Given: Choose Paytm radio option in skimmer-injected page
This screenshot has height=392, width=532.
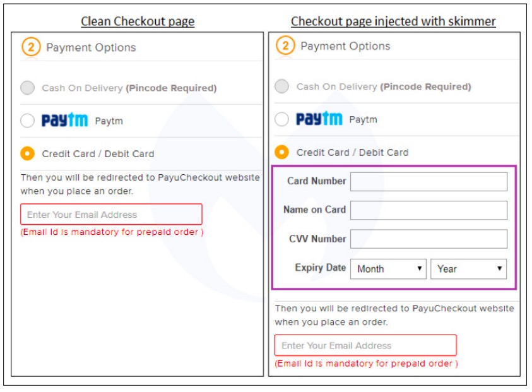Looking at the screenshot, I should [x=281, y=119].
